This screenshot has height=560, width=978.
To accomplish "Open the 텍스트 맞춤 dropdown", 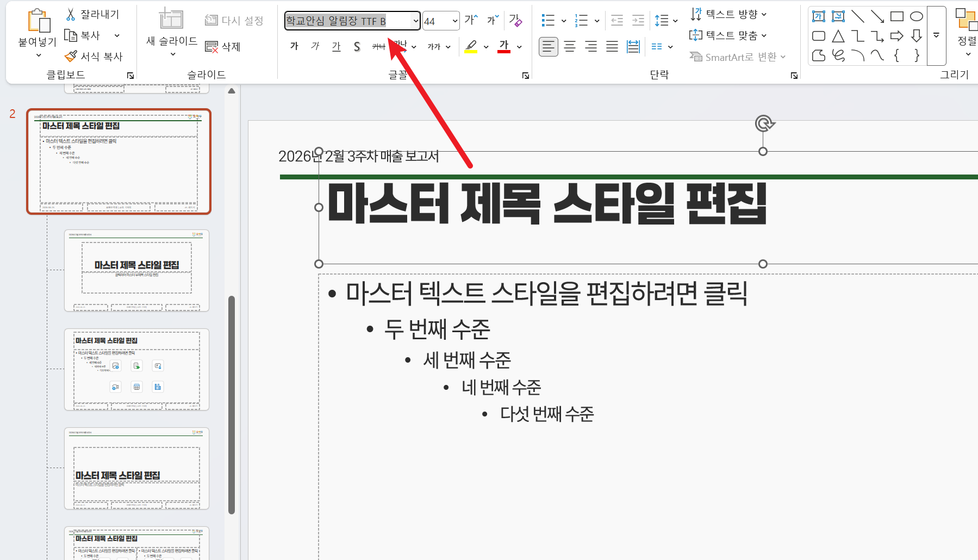I will click(728, 35).
